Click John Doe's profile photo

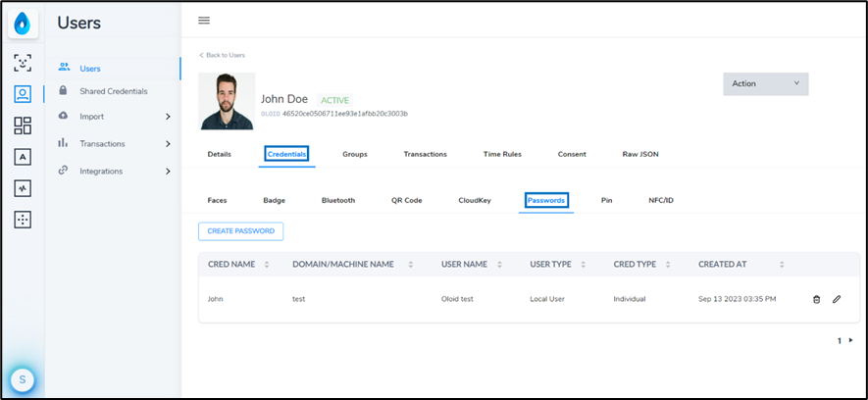point(227,101)
